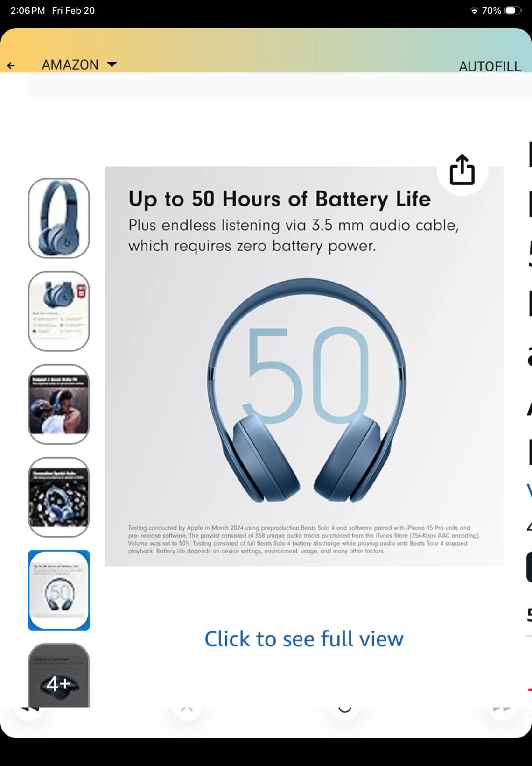Image resolution: width=532 pixels, height=766 pixels.
Task: Tap the back arrow beside AMAZON
Action: click(x=11, y=65)
